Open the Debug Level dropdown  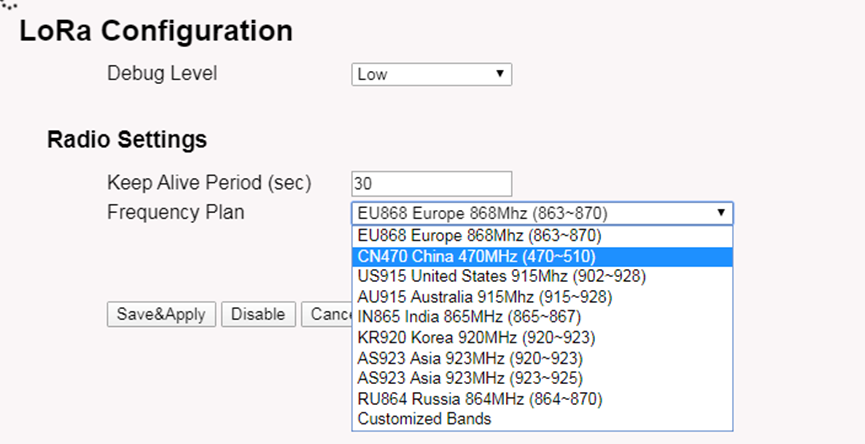pos(431,74)
